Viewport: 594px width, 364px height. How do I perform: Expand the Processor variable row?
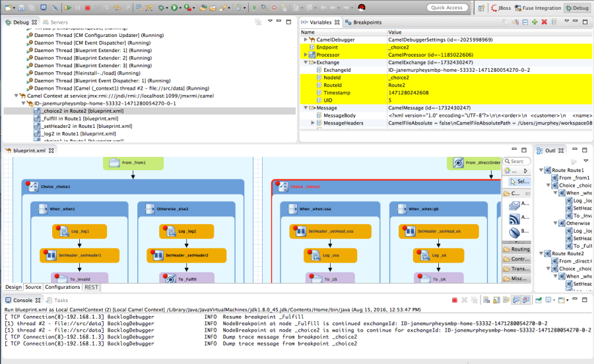pyautogui.click(x=306, y=55)
